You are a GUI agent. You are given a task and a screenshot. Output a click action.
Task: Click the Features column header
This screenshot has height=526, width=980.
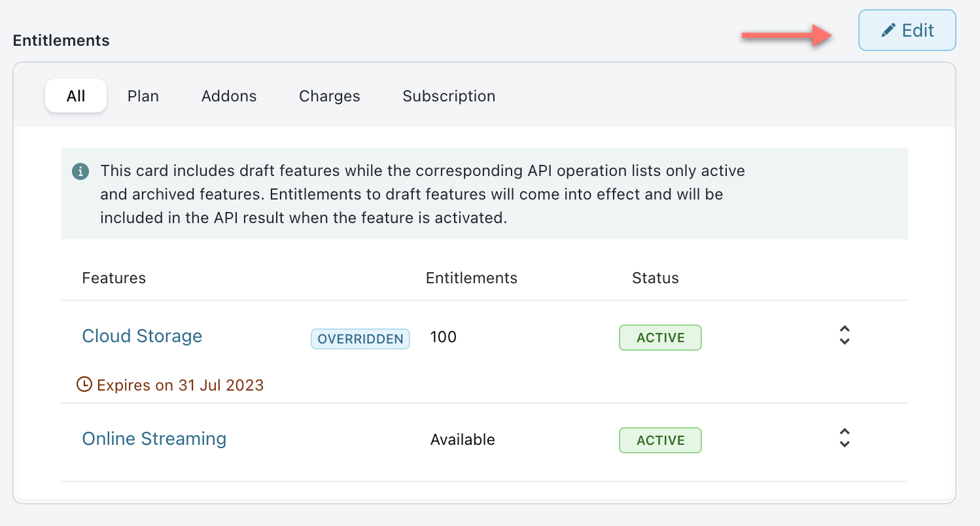click(x=114, y=278)
